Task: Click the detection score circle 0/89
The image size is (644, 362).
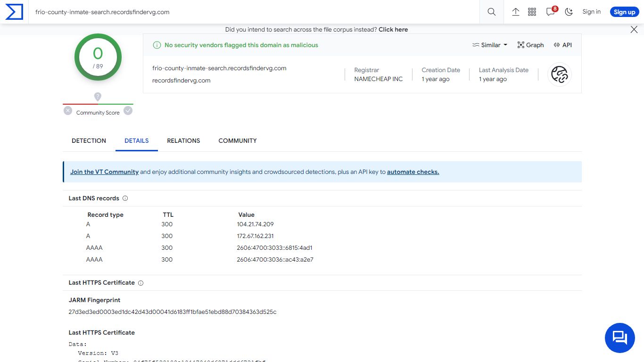Action: 98,57
